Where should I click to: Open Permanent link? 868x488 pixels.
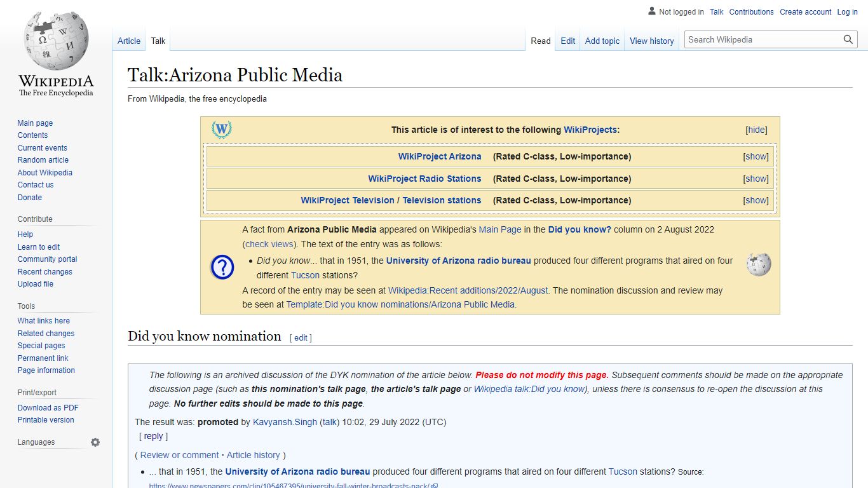tap(43, 358)
